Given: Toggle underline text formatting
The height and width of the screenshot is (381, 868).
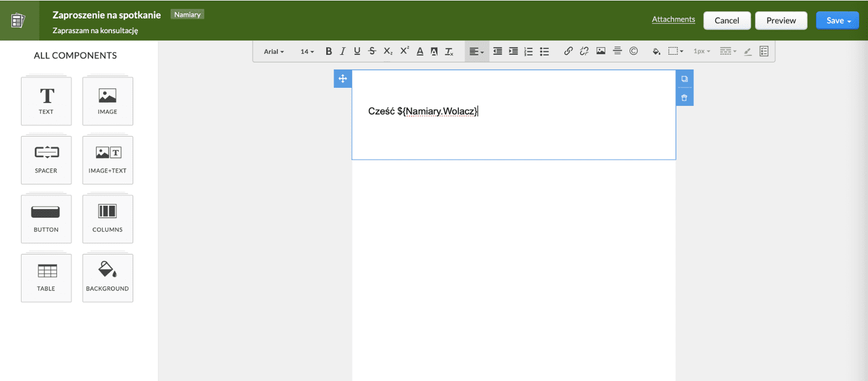Looking at the screenshot, I should coord(357,51).
